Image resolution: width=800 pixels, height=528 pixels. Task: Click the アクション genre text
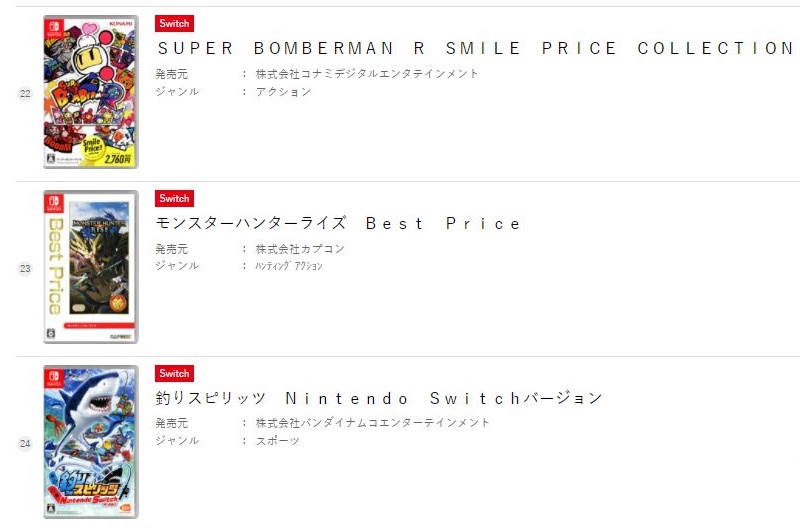(x=283, y=92)
